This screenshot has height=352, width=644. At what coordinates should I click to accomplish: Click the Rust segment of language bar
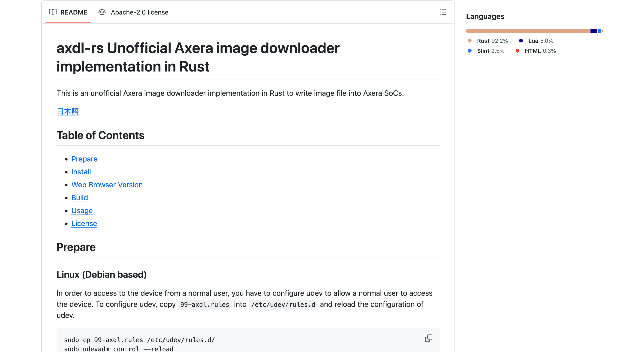click(x=528, y=31)
